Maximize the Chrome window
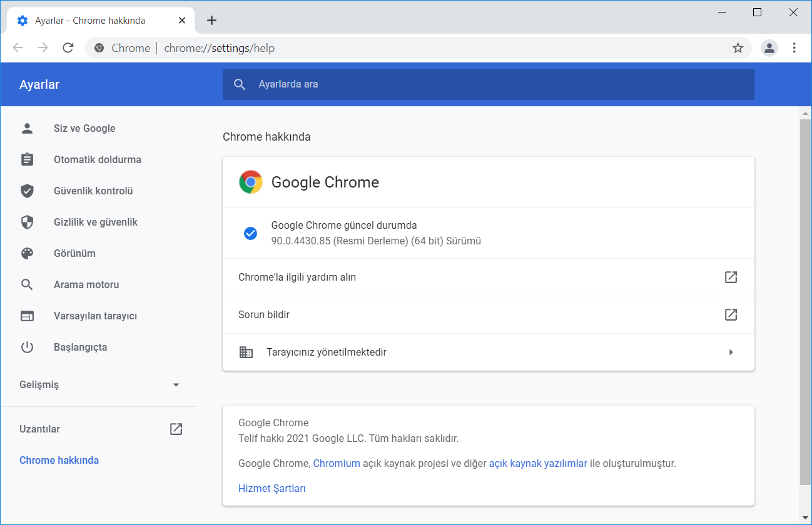The height and width of the screenshot is (525, 812). tap(757, 12)
